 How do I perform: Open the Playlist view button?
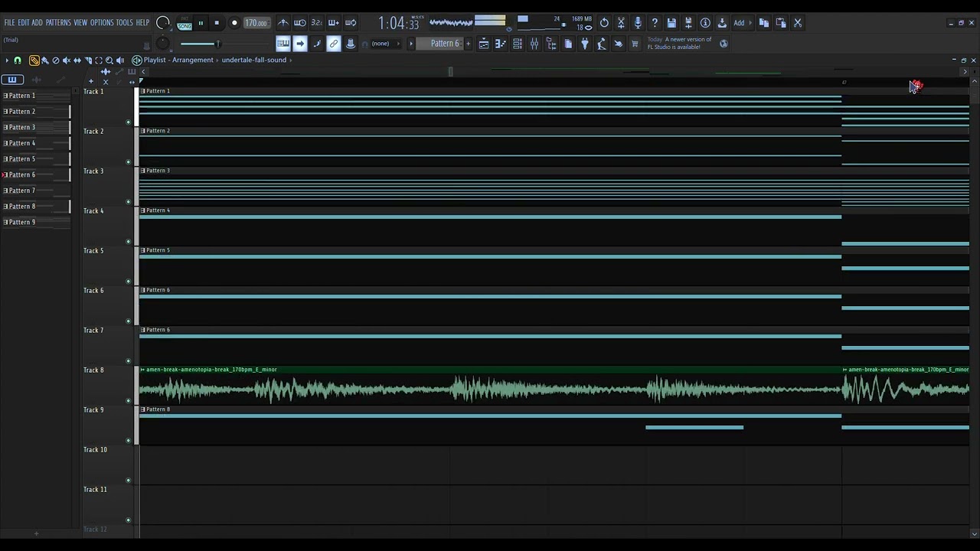(x=484, y=44)
